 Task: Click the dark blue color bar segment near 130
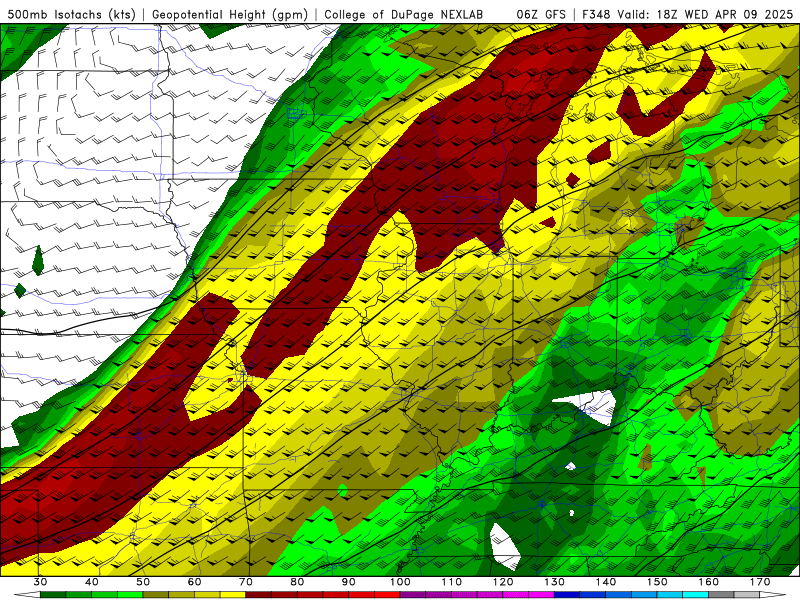click(x=567, y=595)
